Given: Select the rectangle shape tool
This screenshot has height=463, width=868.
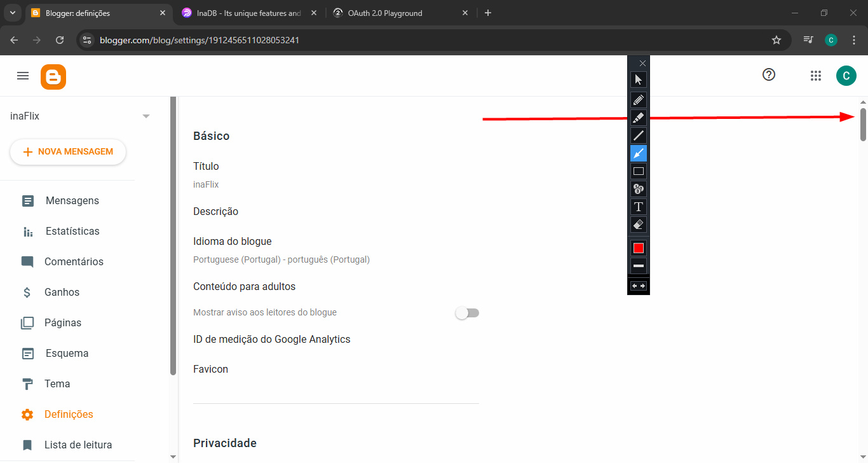Looking at the screenshot, I should 638,170.
